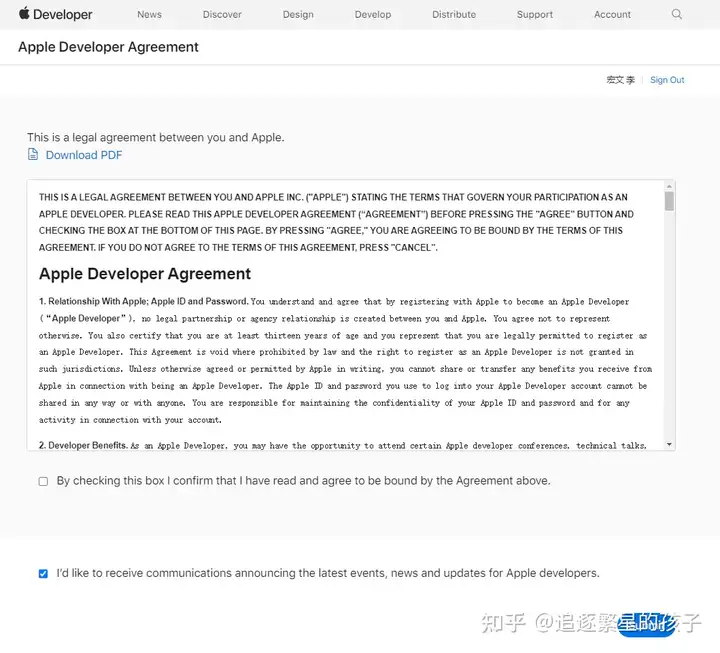
Task: Uncheck the receive communications checkbox
Action: coord(43,574)
